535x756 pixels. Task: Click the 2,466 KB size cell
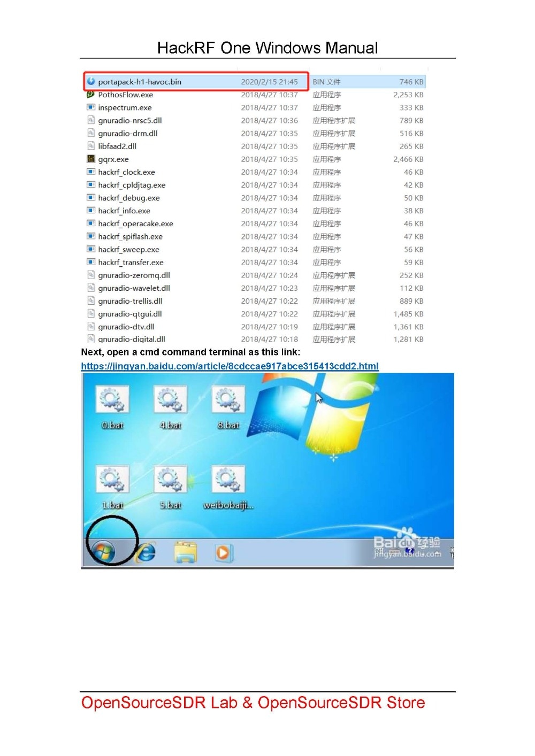click(x=408, y=159)
